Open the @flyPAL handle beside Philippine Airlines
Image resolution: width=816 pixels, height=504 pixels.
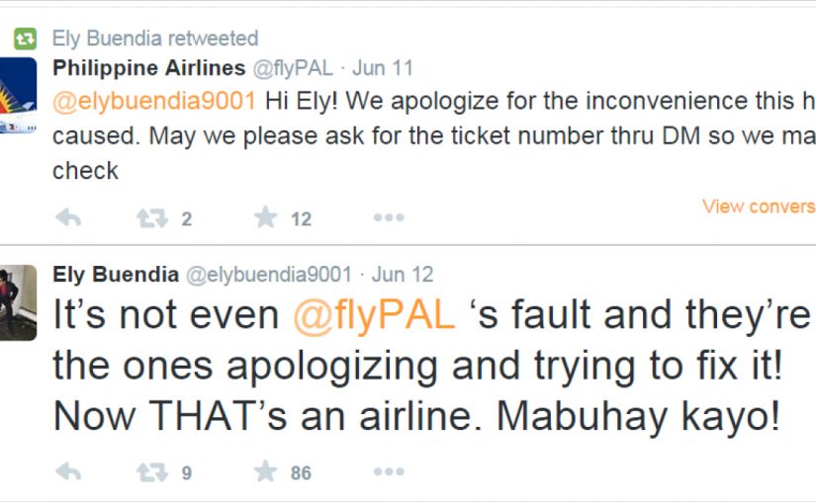293,69
